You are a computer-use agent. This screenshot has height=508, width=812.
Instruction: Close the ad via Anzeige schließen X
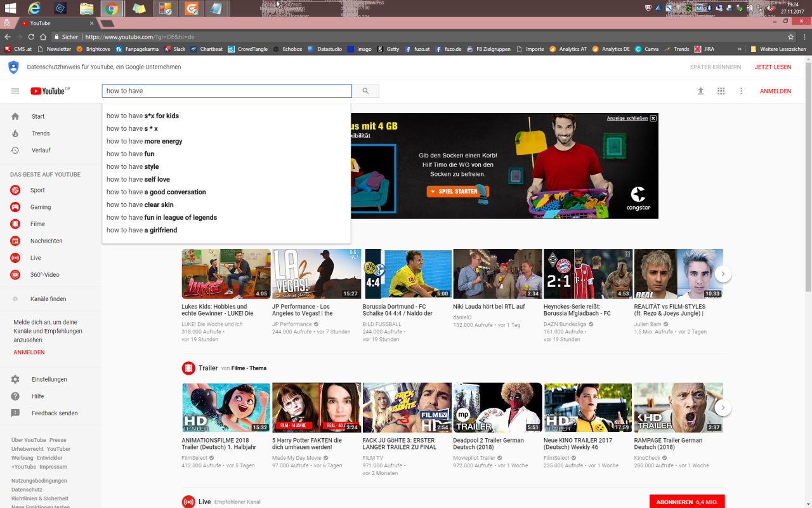(x=653, y=118)
